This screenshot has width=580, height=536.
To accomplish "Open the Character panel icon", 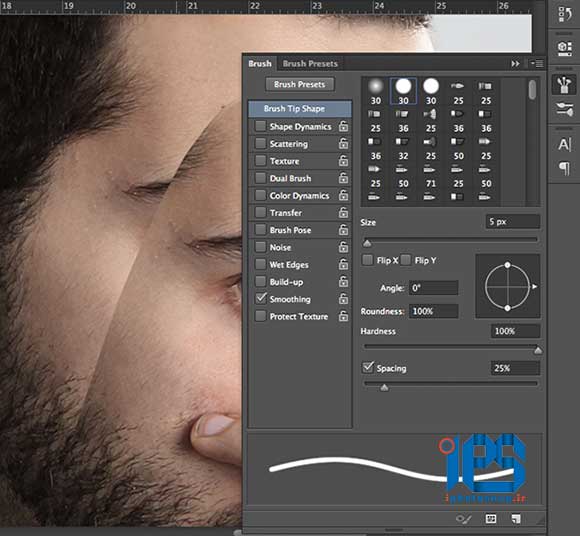I will 564,145.
